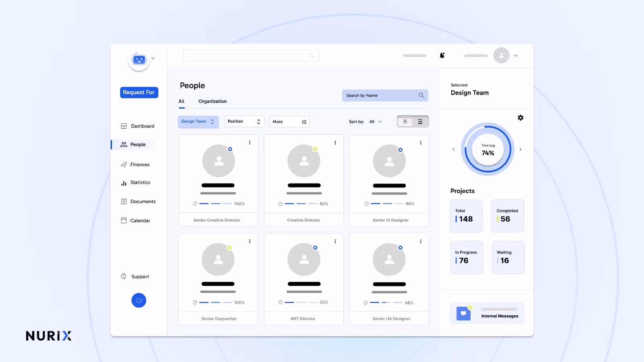Open the In Progress 76 card

pos(466,257)
